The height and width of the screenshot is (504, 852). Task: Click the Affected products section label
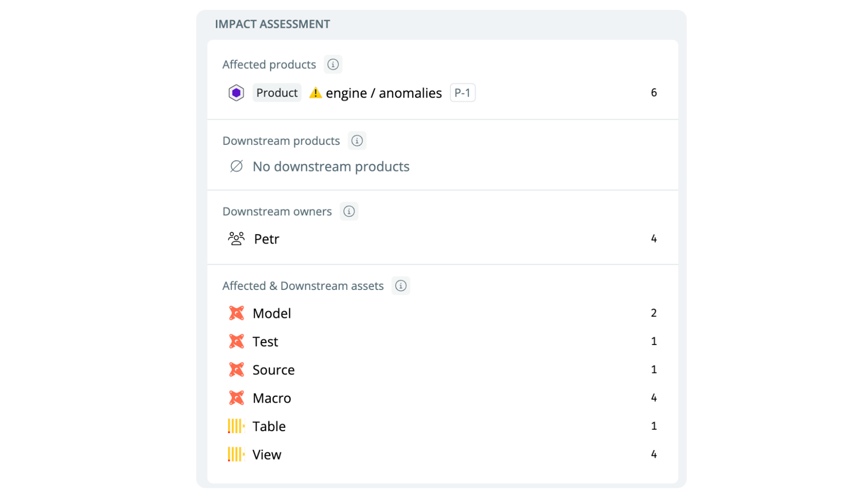click(x=269, y=65)
